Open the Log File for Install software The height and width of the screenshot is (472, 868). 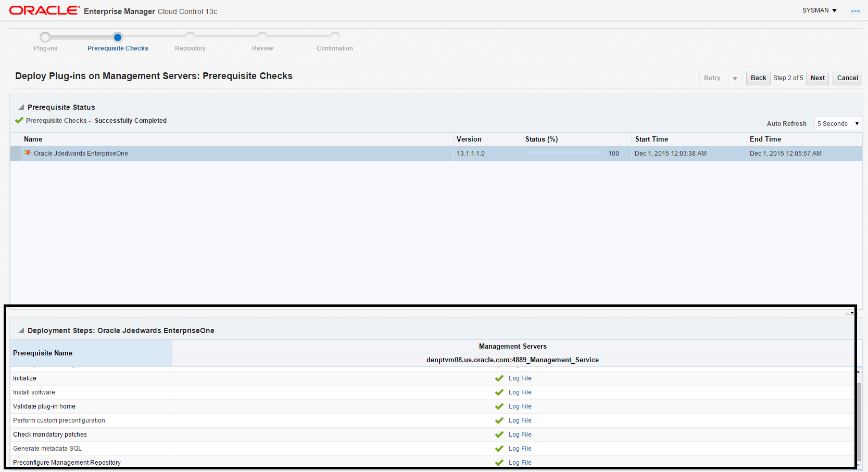pos(520,392)
